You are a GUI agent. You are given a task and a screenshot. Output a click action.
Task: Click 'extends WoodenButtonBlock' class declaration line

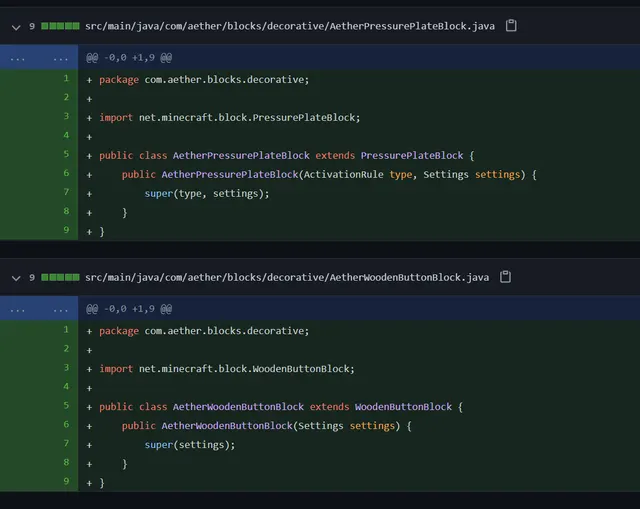pyautogui.click(x=281, y=407)
